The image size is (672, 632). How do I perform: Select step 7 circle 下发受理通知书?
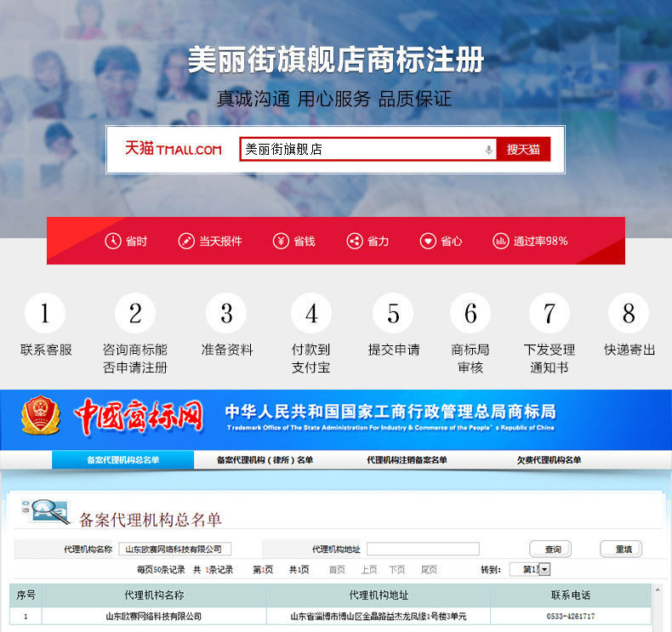coord(550,313)
